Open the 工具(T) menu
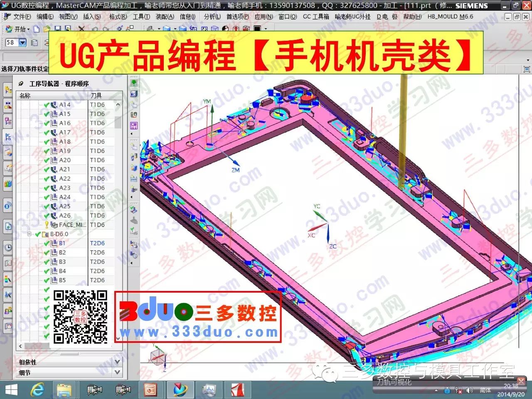The width and height of the screenshot is (532, 399). point(141,17)
